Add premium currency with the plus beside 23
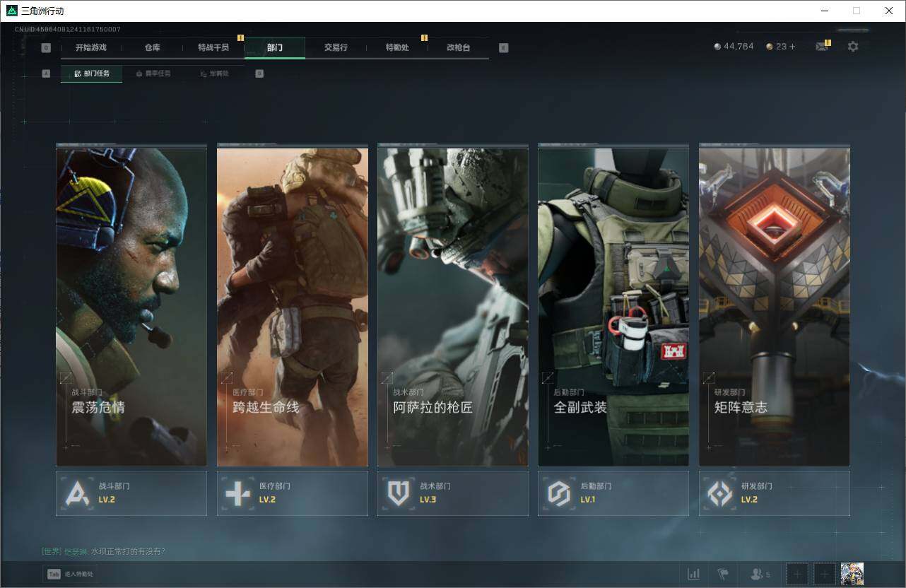906x588 pixels. [792, 47]
